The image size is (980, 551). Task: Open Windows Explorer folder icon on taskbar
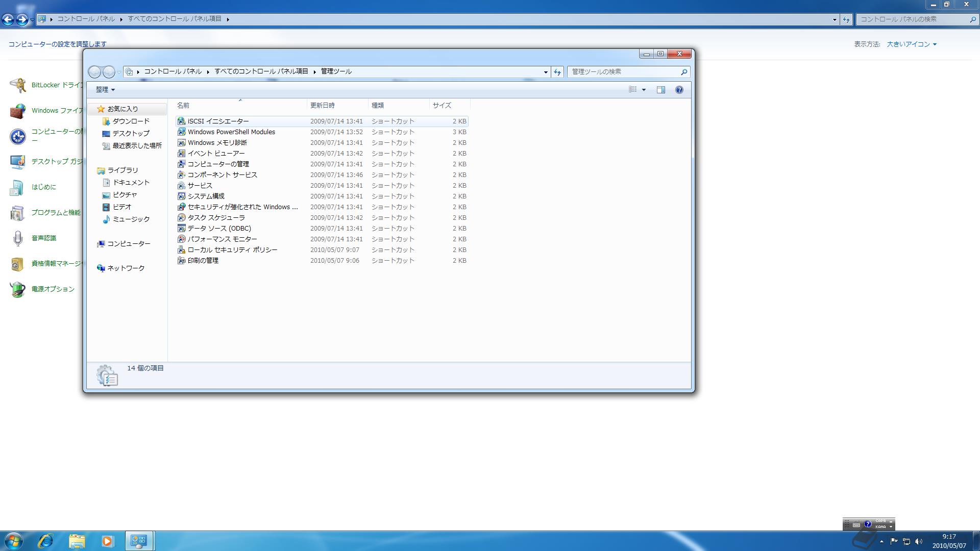pyautogui.click(x=77, y=541)
